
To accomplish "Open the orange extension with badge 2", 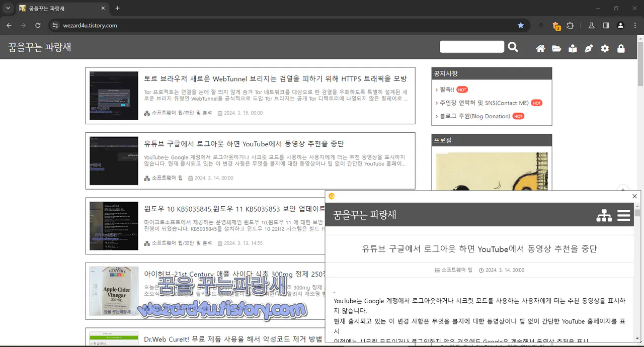I will pyautogui.click(x=556, y=26).
